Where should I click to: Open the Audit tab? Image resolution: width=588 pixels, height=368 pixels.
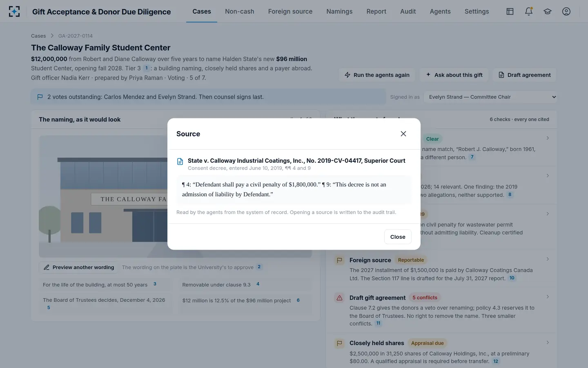(x=408, y=11)
